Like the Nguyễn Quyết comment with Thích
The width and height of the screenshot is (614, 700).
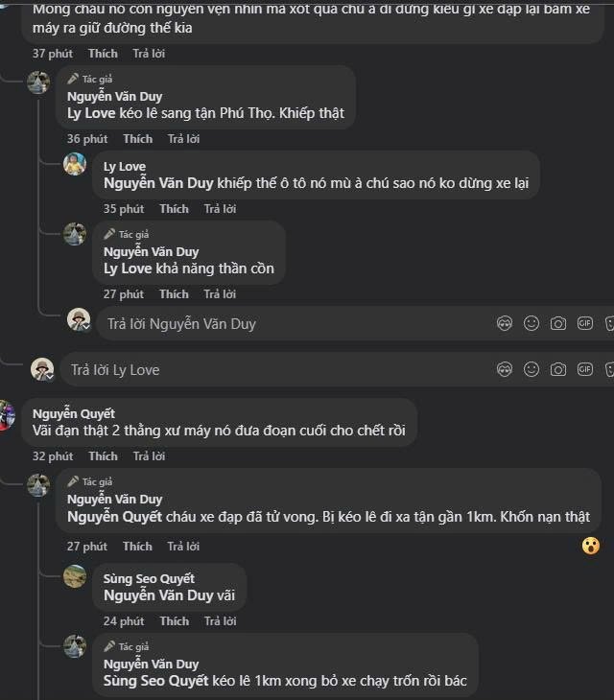[x=103, y=456]
